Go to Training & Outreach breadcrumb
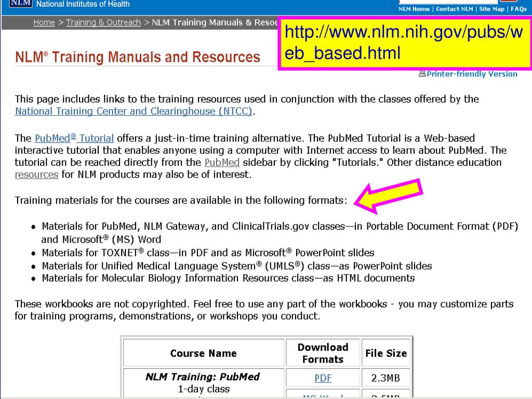The height and width of the screenshot is (399, 532). pyautogui.click(x=103, y=22)
